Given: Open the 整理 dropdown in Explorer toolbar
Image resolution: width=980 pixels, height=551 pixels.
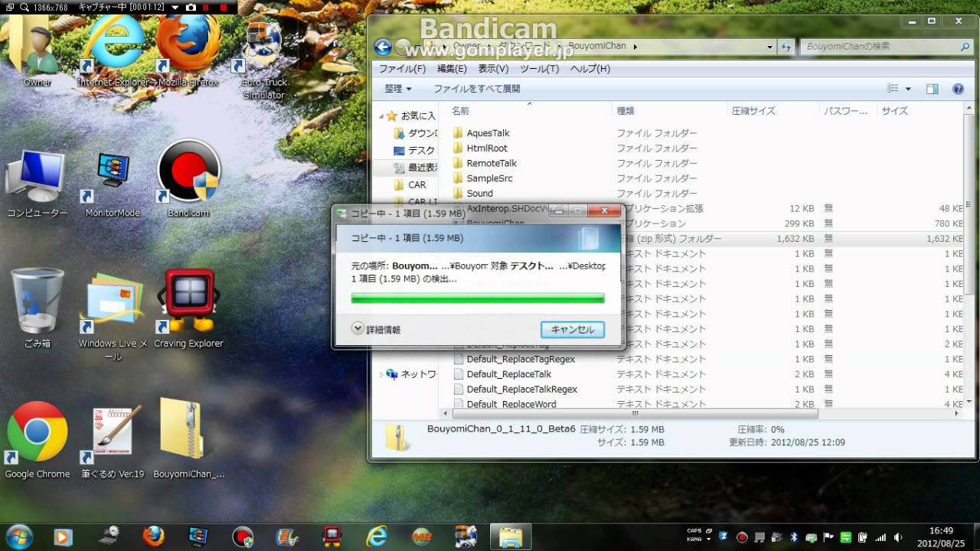Looking at the screenshot, I should coord(398,89).
